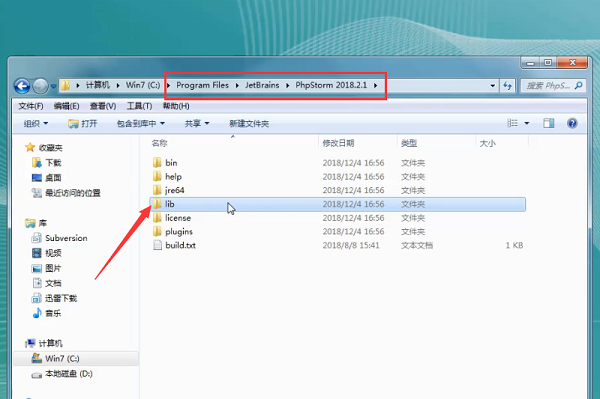600x399 pixels.
Task: Expand arrow after PhpStorm 2018.2.1 breadcrumb
Action: (375, 85)
